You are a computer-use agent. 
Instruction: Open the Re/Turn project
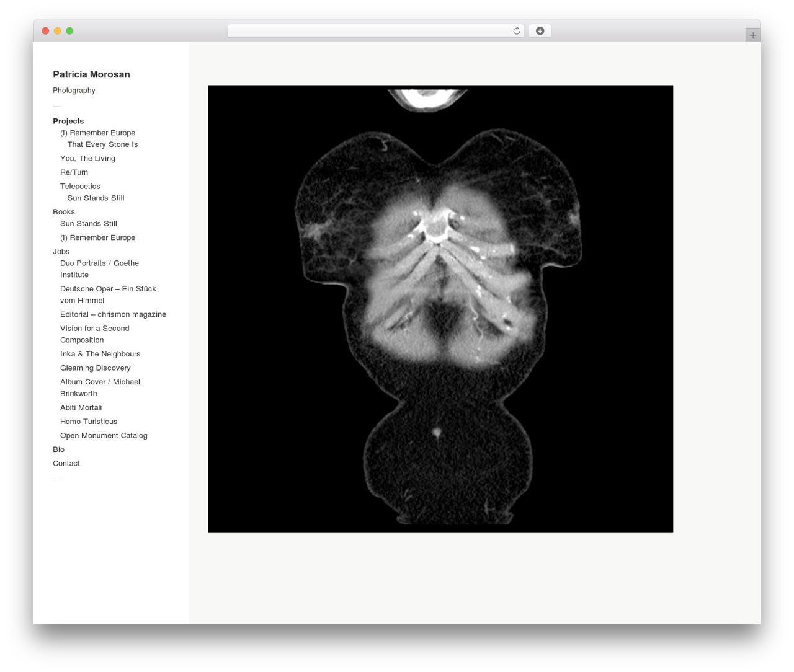click(74, 172)
